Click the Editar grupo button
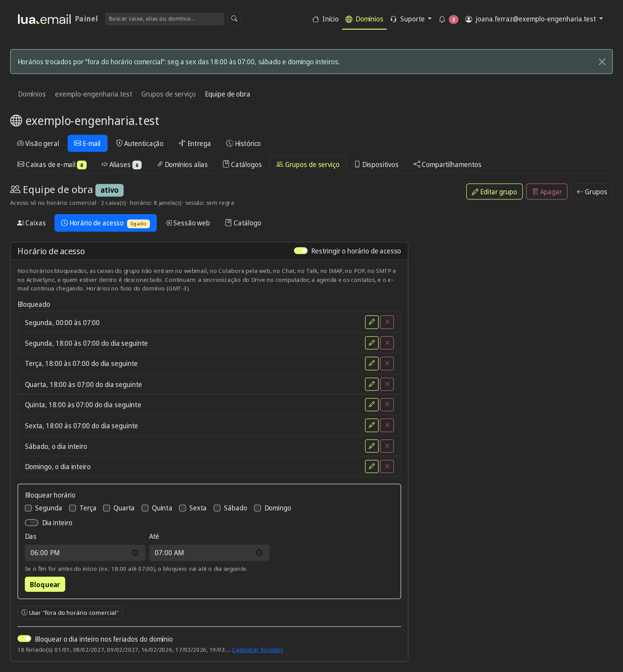This screenshot has width=623, height=672. 495,192
